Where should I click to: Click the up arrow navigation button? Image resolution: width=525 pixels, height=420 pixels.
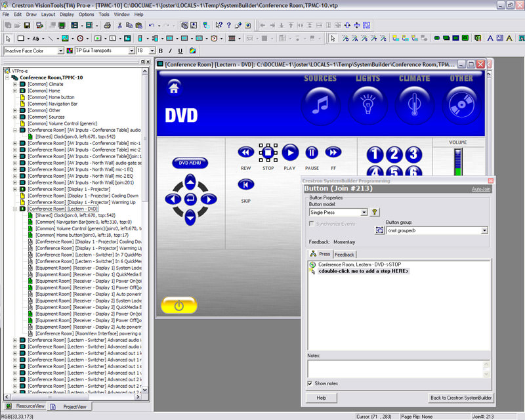tap(190, 182)
